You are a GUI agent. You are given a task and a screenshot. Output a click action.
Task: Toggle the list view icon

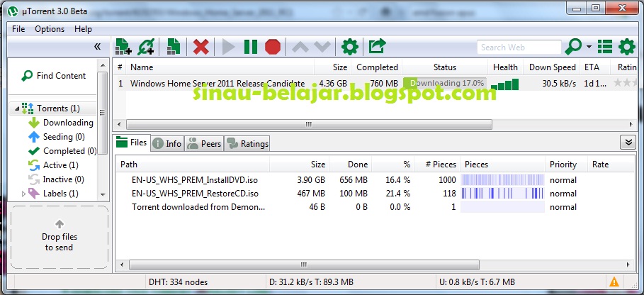pos(605,47)
